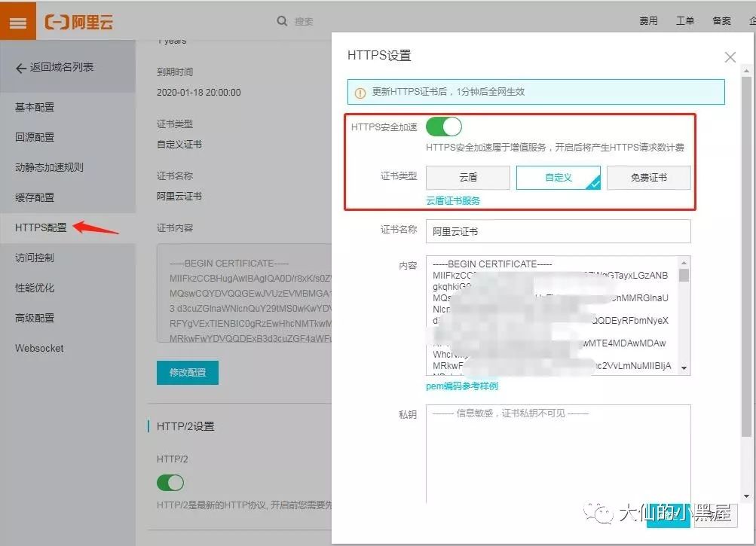
Task: Open pem编码参考样例 link
Action: [x=462, y=386]
